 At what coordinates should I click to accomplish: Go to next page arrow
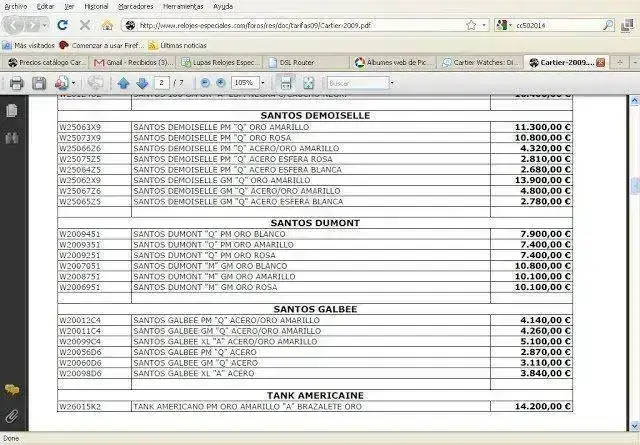(142, 83)
